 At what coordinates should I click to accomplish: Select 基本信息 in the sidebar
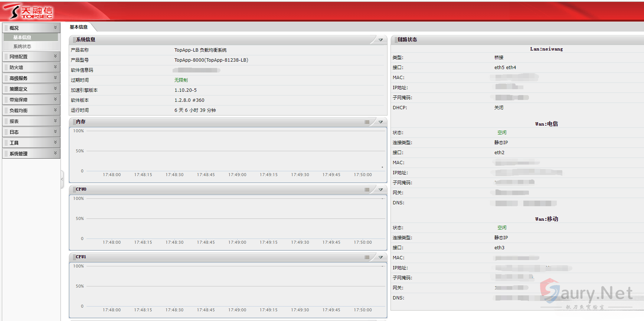click(22, 38)
